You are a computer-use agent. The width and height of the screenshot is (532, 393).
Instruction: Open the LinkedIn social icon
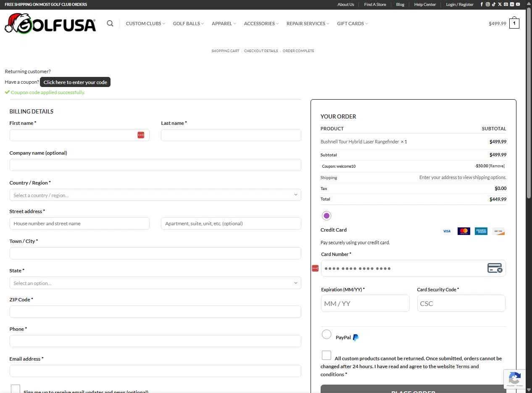point(512,4)
